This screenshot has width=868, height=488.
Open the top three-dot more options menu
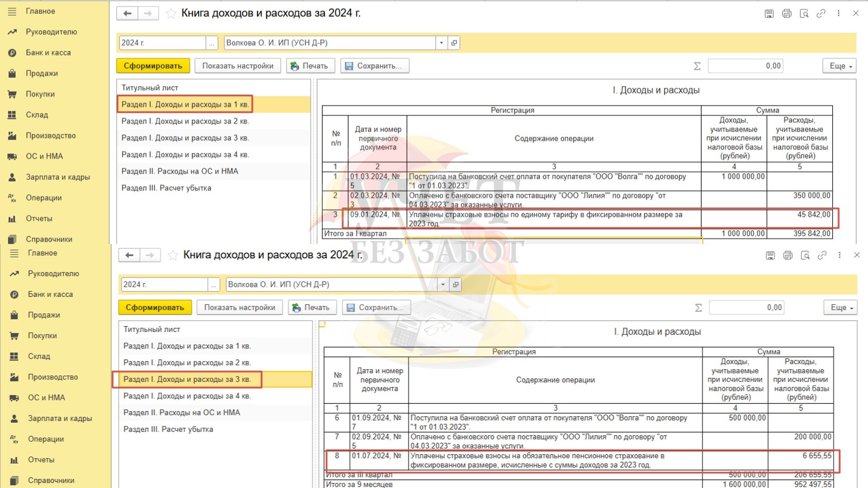coord(839,14)
